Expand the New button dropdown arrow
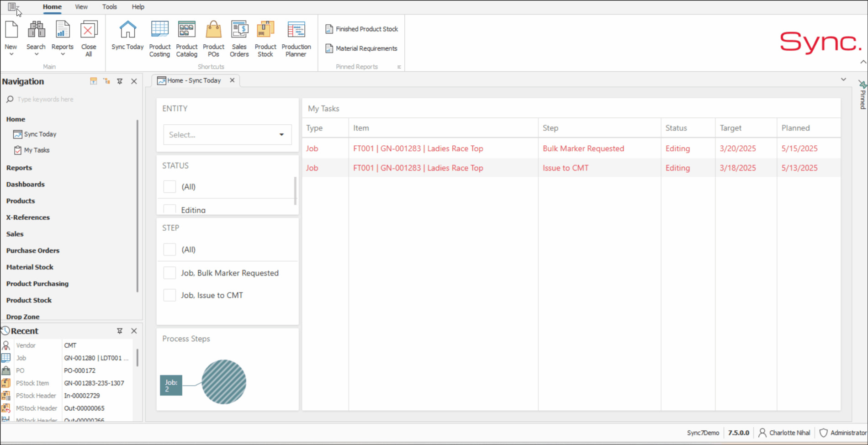 (11, 54)
